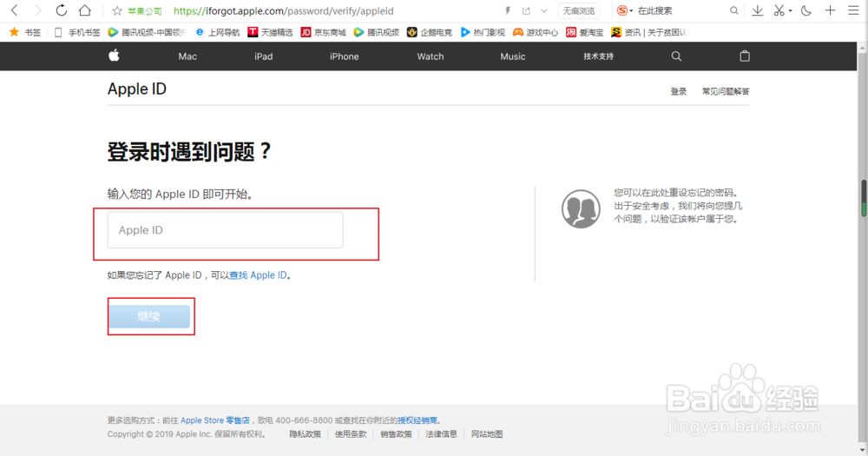This screenshot has width=868, height=456.
Task: Open the 授权经销商 link
Action: [x=418, y=420]
